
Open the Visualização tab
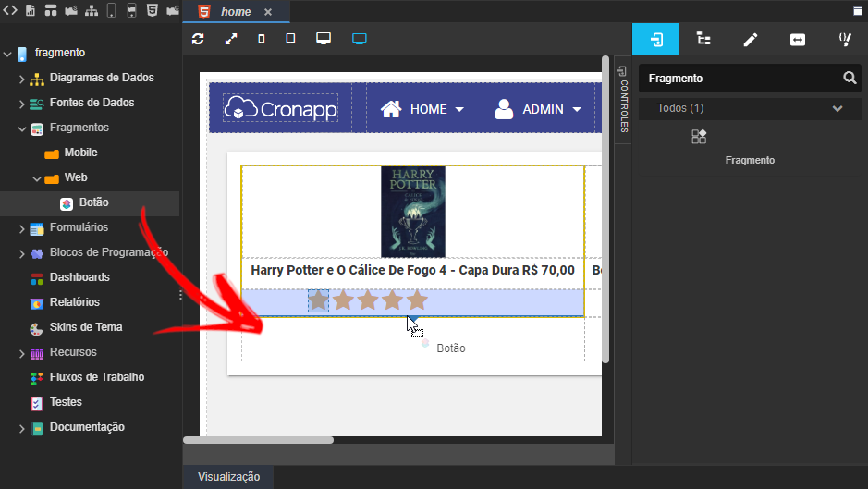coord(228,477)
